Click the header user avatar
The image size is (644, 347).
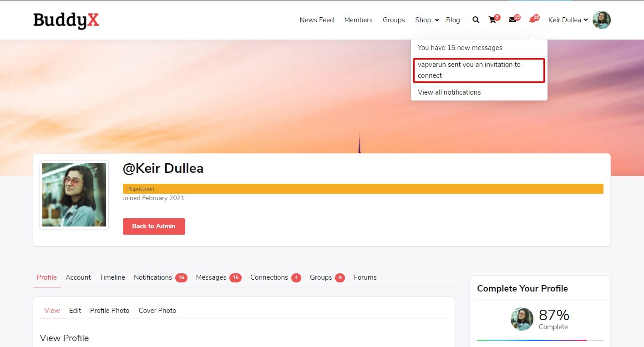[x=601, y=20]
